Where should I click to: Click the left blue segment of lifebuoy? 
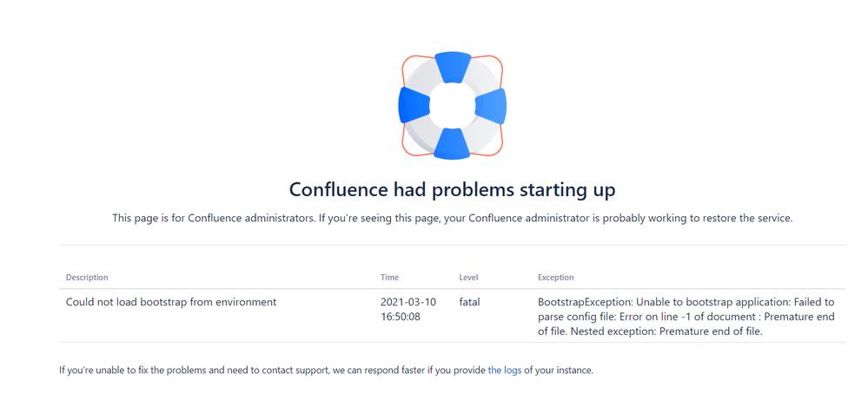click(414, 106)
